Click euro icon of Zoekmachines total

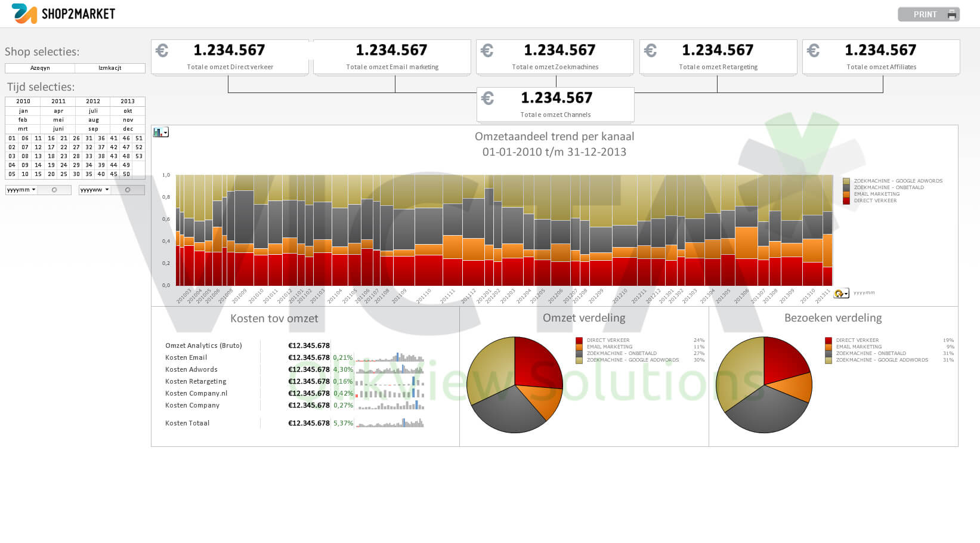(487, 51)
